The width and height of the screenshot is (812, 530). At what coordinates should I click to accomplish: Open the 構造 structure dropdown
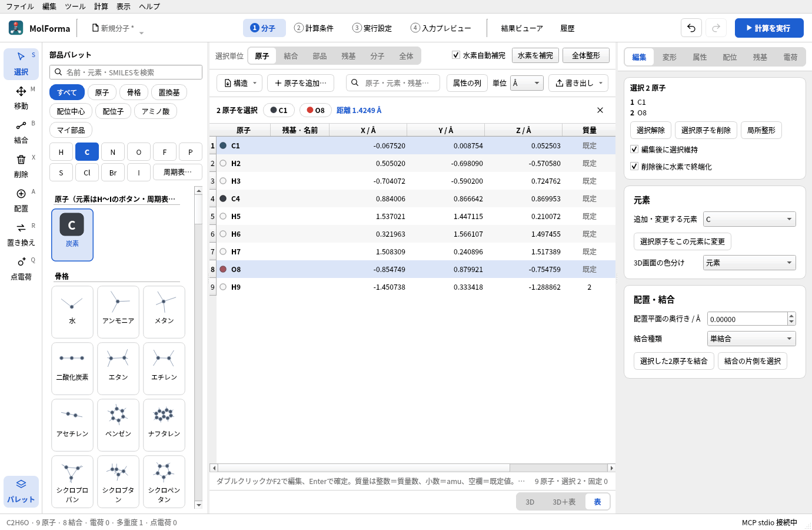point(239,83)
